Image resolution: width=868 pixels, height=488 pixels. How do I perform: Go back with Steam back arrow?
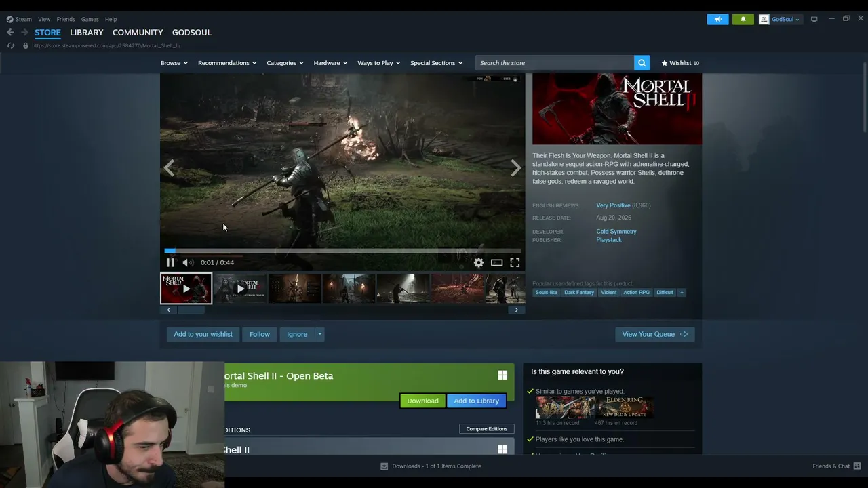coord(10,32)
